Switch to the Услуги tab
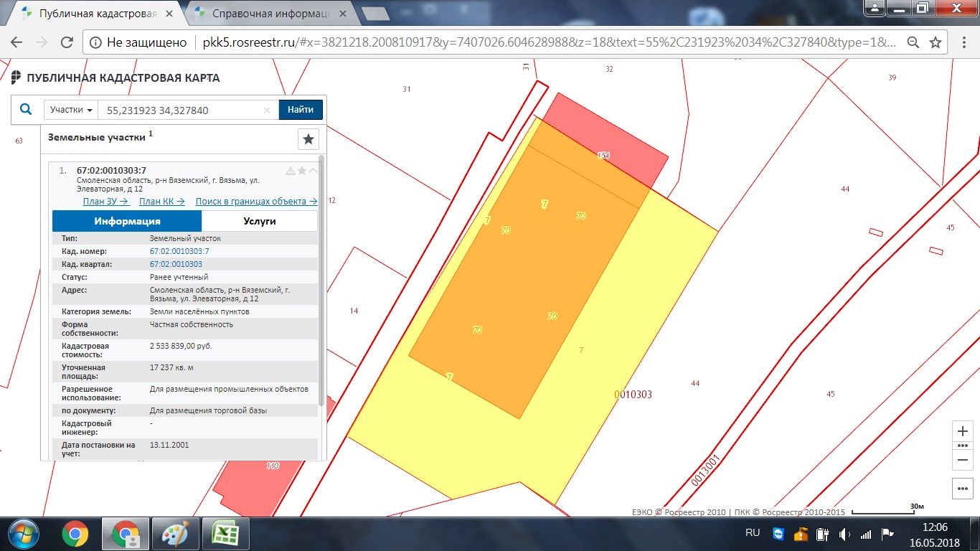 pyautogui.click(x=260, y=221)
